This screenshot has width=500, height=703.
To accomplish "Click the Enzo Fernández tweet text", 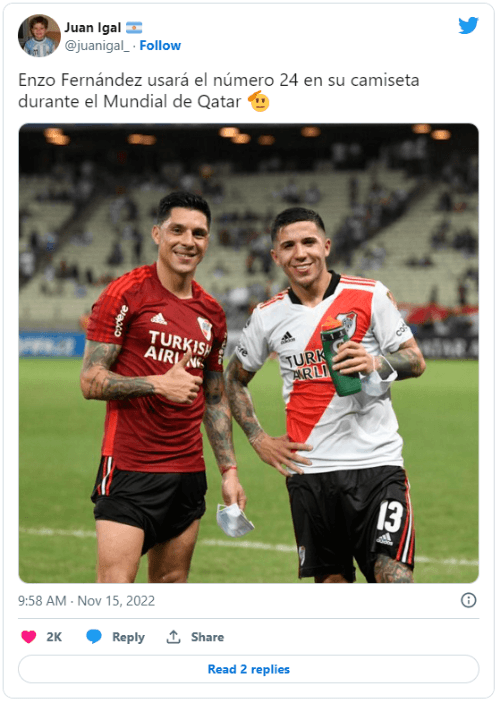I will (219, 91).
